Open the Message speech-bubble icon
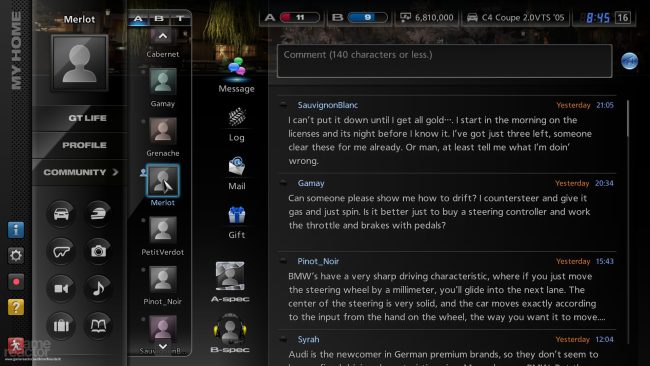Image resolution: width=650 pixels, height=366 pixels. point(237,67)
